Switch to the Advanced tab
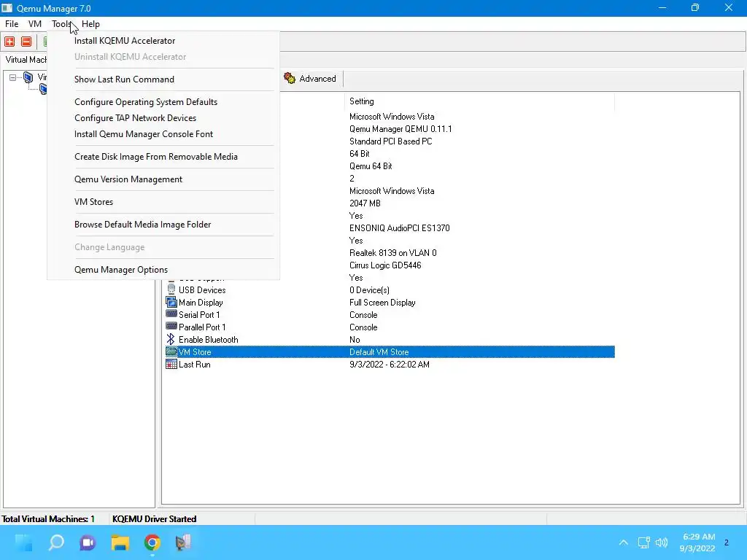The width and height of the screenshot is (747, 560). pyautogui.click(x=310, y=79)
